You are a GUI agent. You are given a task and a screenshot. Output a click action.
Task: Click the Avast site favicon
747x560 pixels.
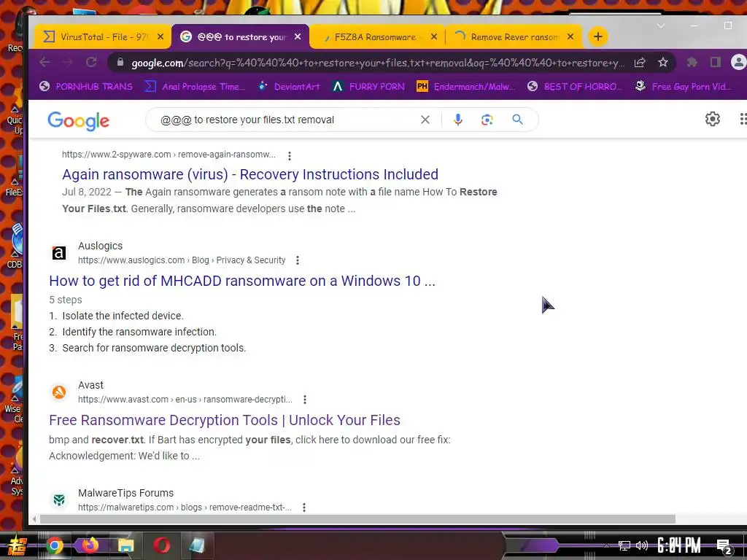59,392
